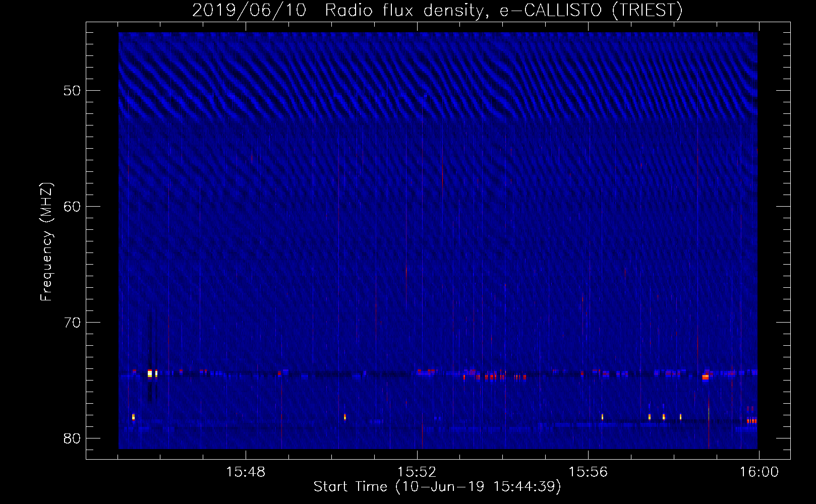Click the Frequency (MHZ) axis label
The width and height of the screenshot is (816, 504).
(x=46, y=242)
